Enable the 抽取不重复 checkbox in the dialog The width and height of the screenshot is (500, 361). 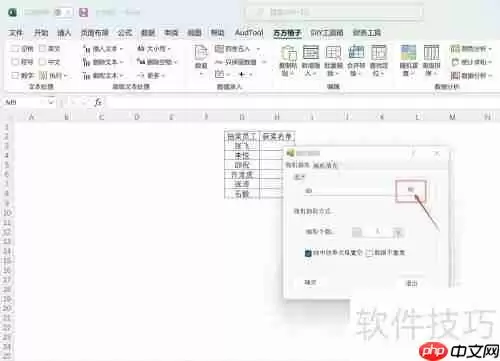(x=369, y=253)
